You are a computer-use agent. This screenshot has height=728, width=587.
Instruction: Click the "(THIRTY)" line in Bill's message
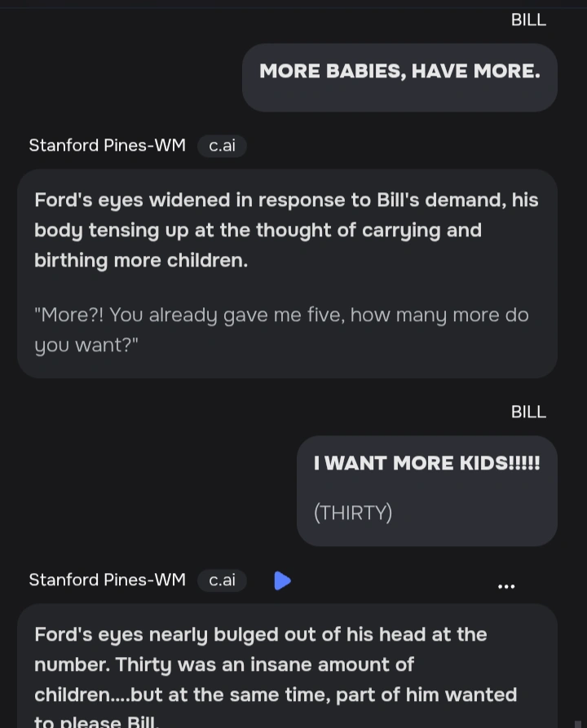(x=353, y=513)
